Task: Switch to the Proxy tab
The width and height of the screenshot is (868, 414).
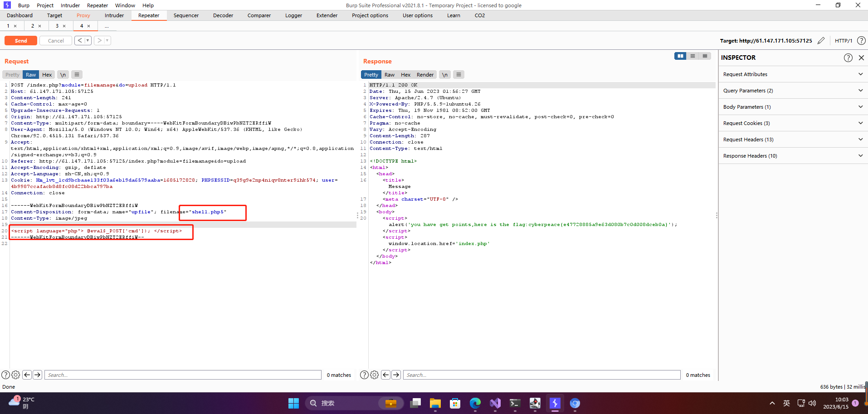Action: tap(83, 15)
